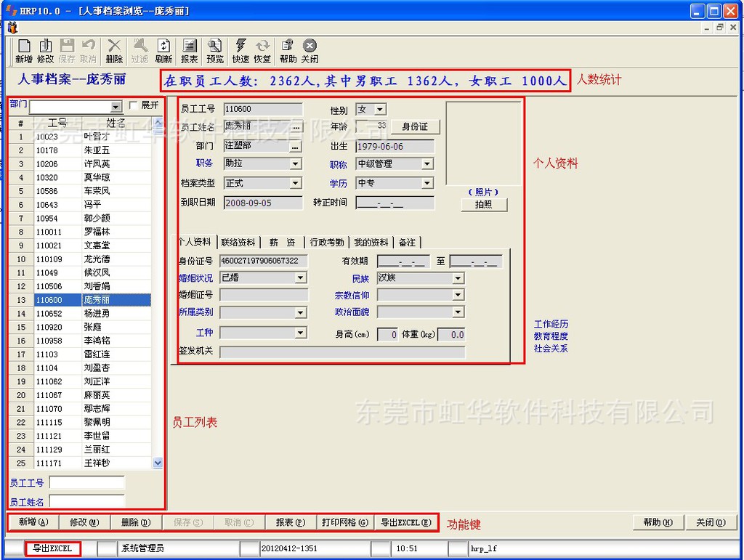Image resolution: width=744 pixels, height=560 pixels.
Task: Click the 帮助 (Help) toolbar icon
Action: coord(288,51)
